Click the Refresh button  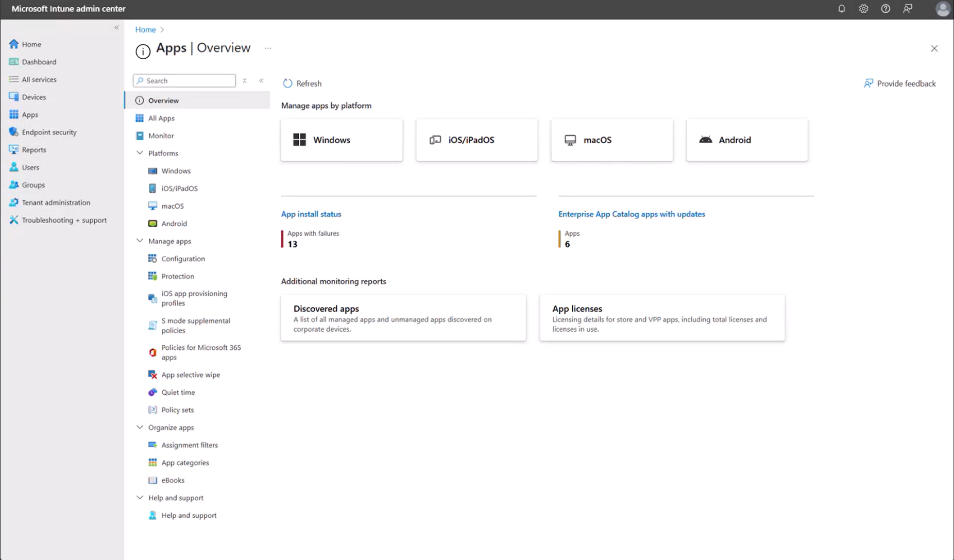301,83
